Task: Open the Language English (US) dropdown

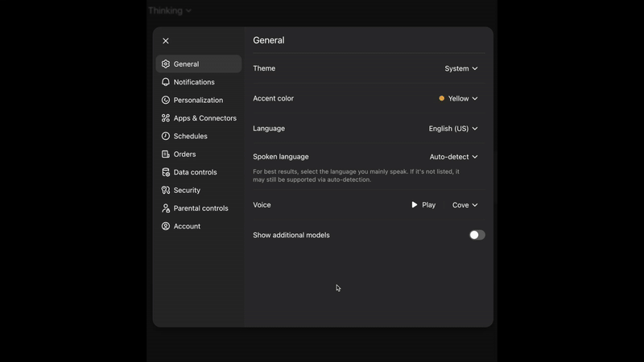Action: pyautogui.click(x=453, y=129)
